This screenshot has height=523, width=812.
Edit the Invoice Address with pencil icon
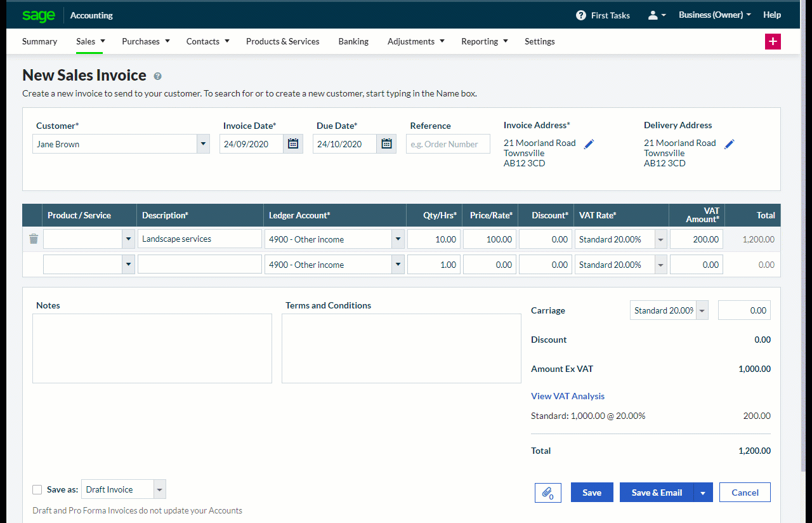tap(589, 145)
